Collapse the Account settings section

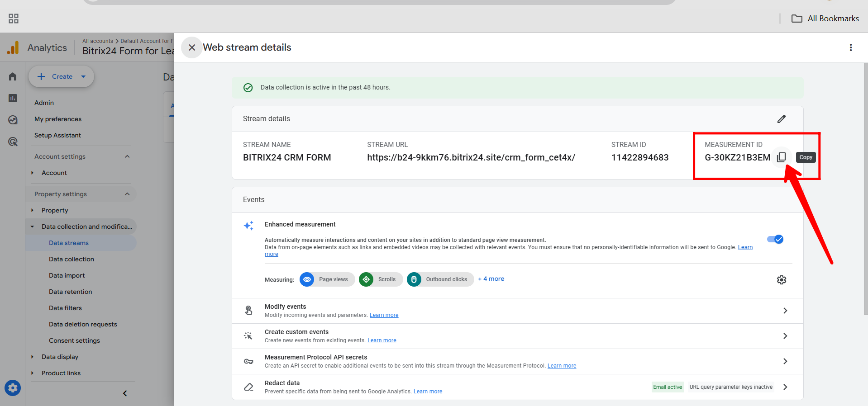(x=127, y=156)
